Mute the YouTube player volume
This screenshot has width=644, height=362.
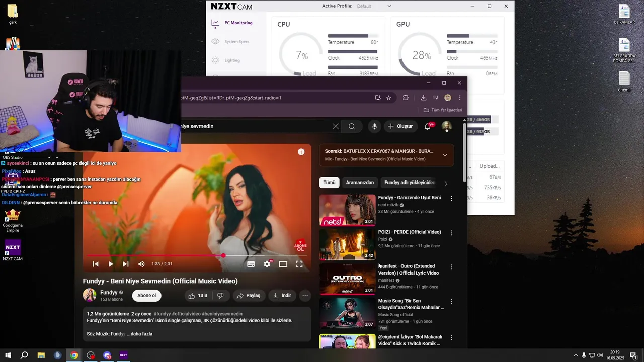point(141,264)
